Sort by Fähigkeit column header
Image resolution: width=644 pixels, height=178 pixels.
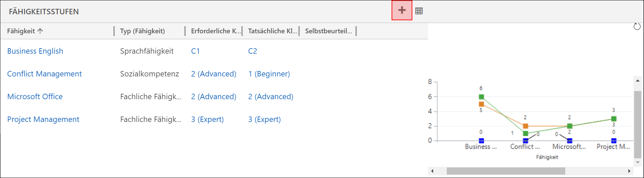25,31
